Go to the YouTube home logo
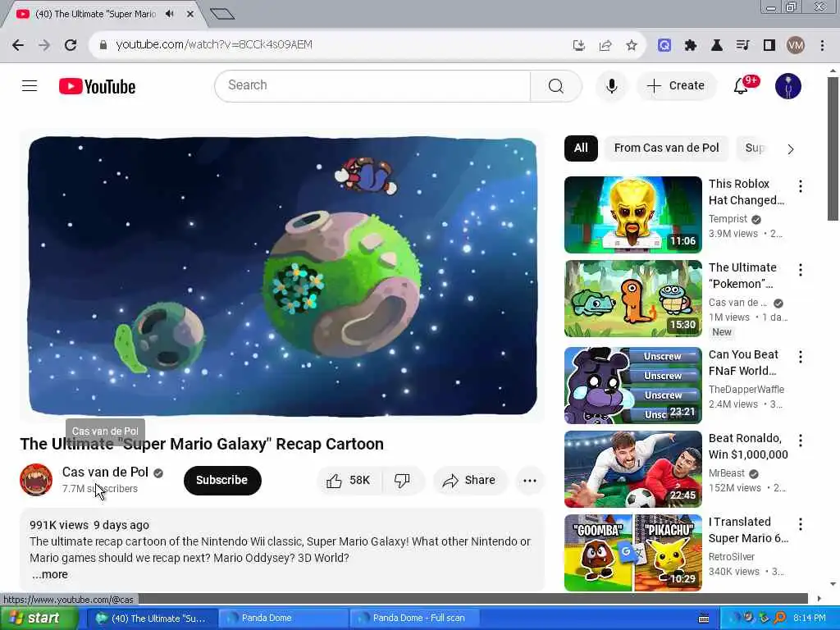 click(97, 86)
